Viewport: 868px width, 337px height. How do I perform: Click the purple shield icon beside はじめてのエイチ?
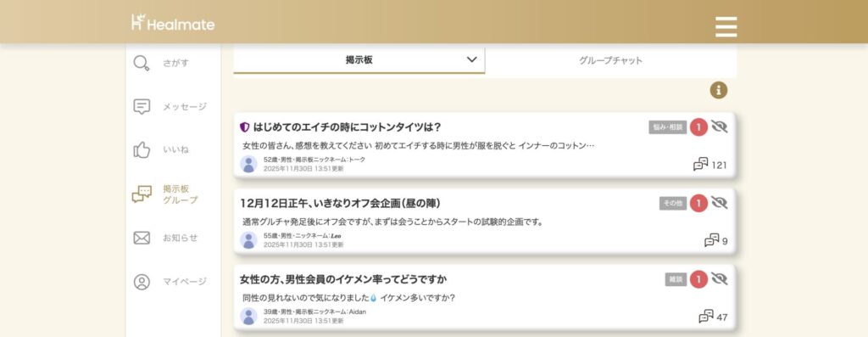point(245,127)
